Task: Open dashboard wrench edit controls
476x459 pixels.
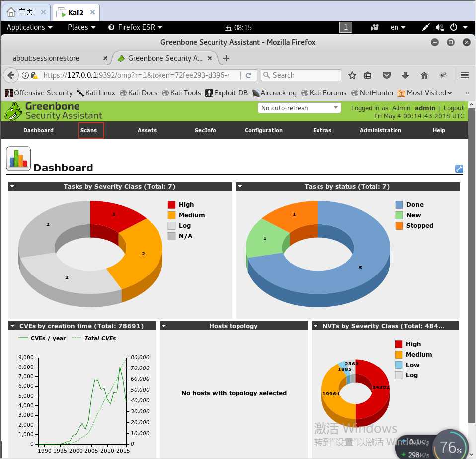Action: [x=459, y=169]
